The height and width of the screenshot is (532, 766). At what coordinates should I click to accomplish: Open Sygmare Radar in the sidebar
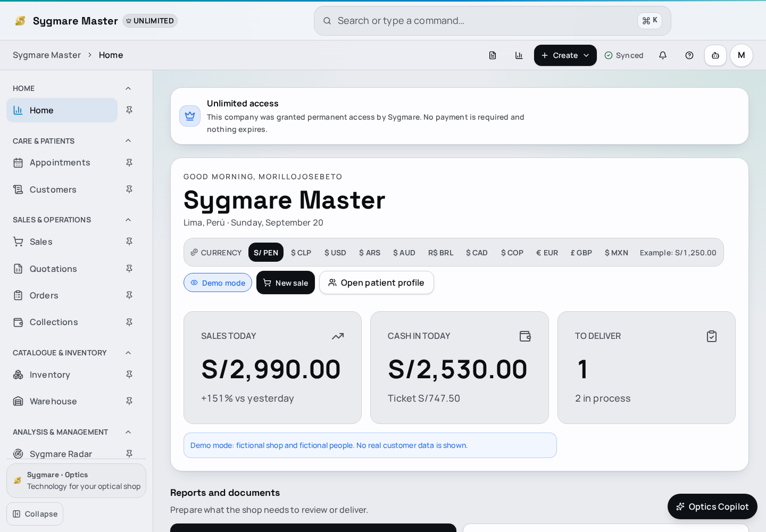62,453
